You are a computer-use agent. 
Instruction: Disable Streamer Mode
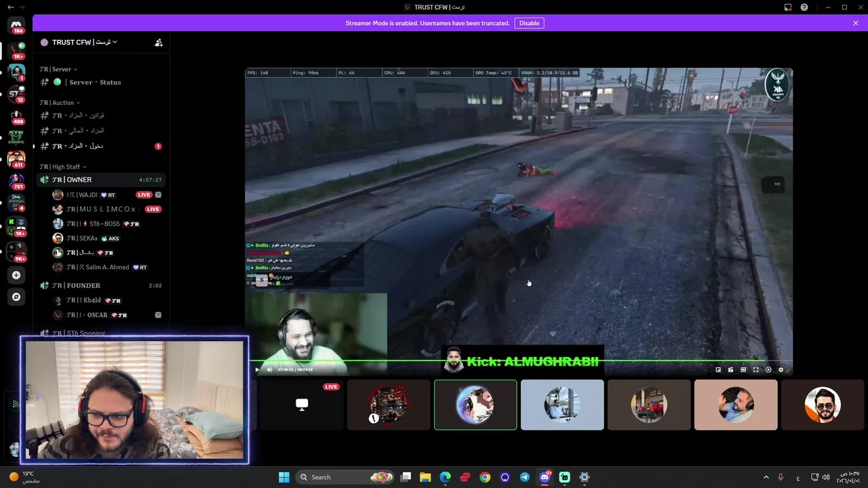[x=529, y=23]
